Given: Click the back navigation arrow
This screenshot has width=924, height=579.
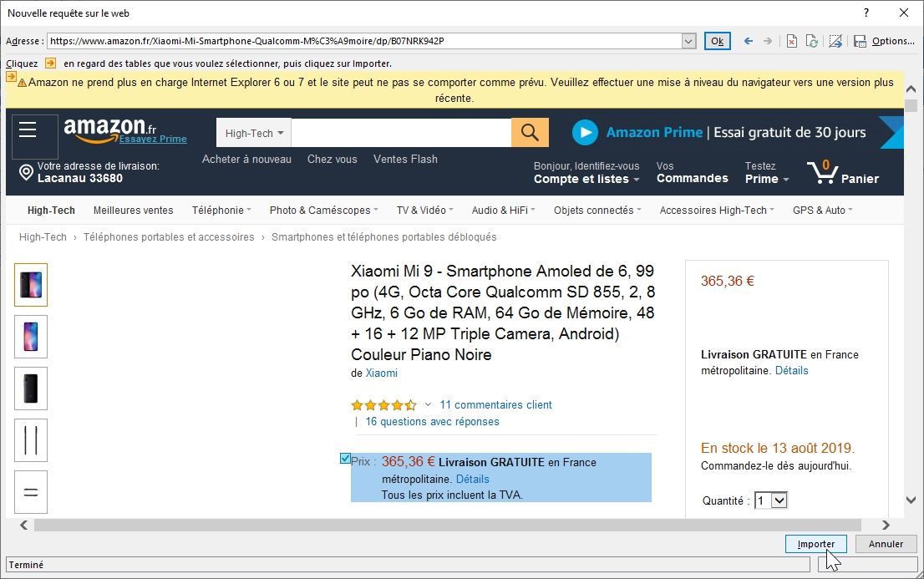Looking at the screenshot, I should point(749,41).
